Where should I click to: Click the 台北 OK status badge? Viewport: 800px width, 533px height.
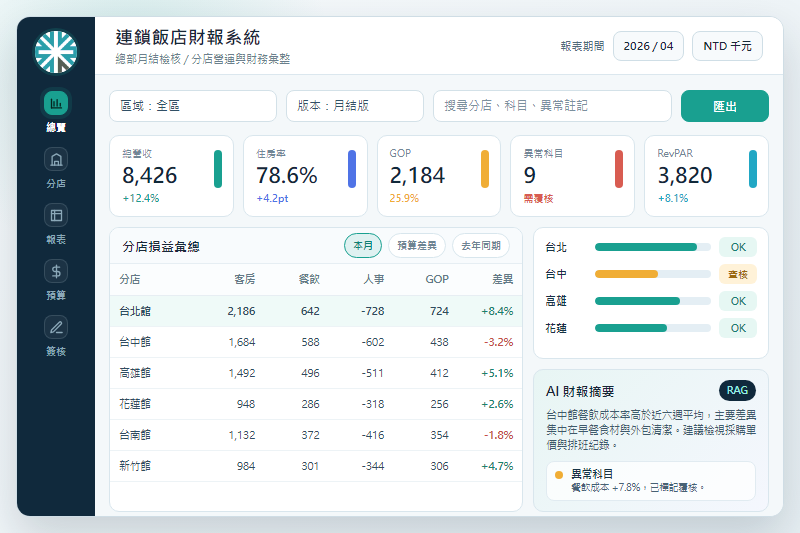click(738, 247)
